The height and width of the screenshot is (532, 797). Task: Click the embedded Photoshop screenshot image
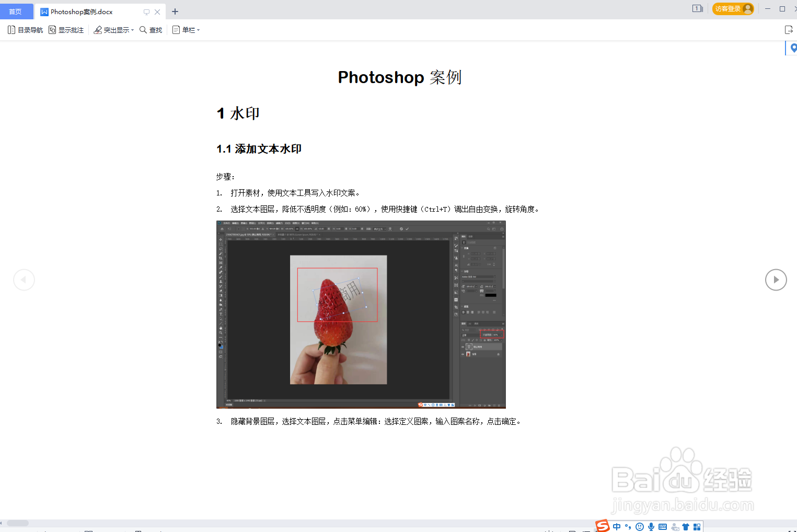[361, 315]
